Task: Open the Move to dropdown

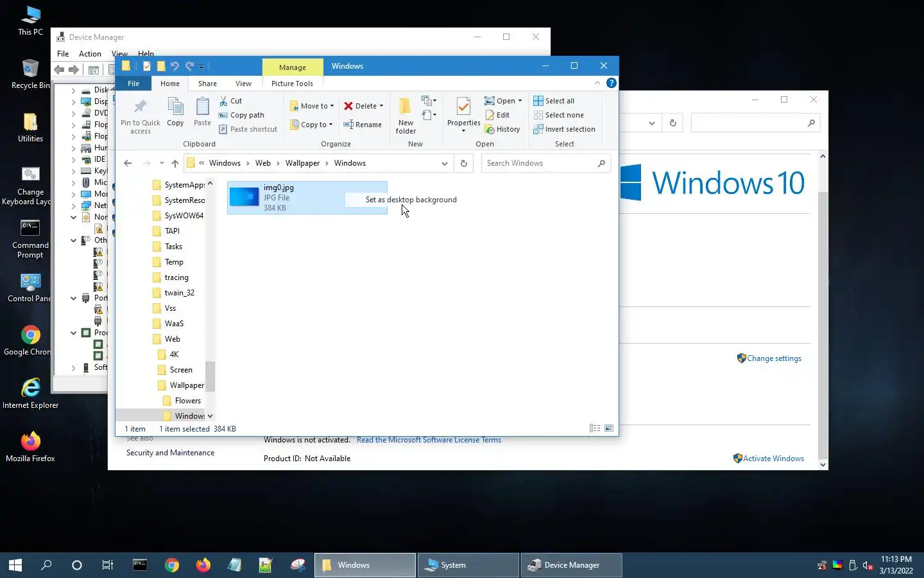Action: pos(312,106)
